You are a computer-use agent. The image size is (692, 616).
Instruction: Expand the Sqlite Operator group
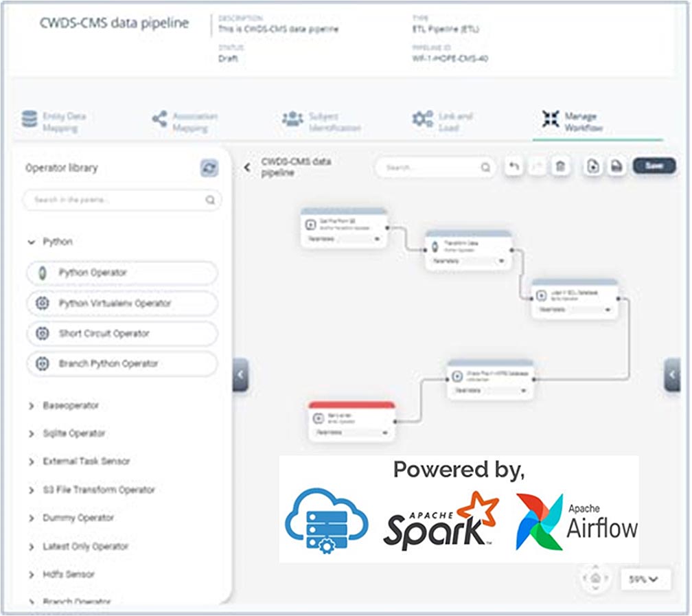point(32,433)
